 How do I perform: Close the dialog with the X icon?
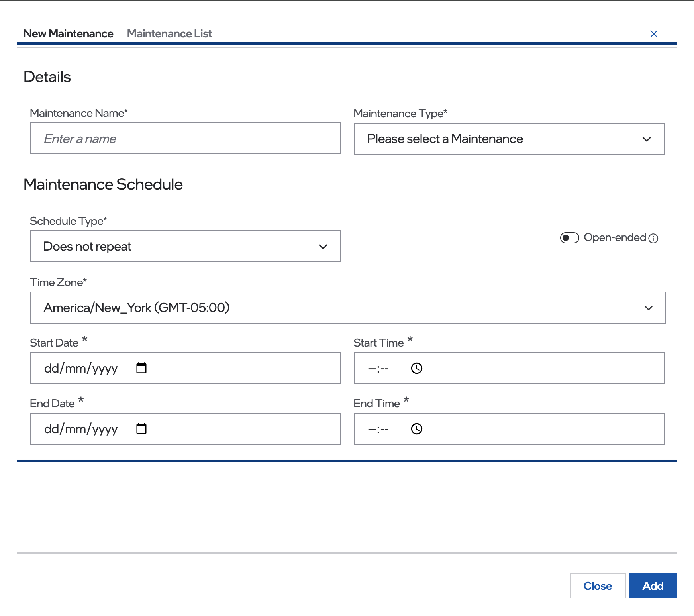click(653, 34)
